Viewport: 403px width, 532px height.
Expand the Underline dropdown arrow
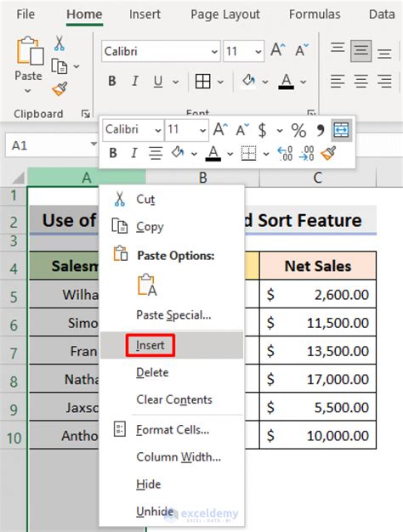click(175, 82)
